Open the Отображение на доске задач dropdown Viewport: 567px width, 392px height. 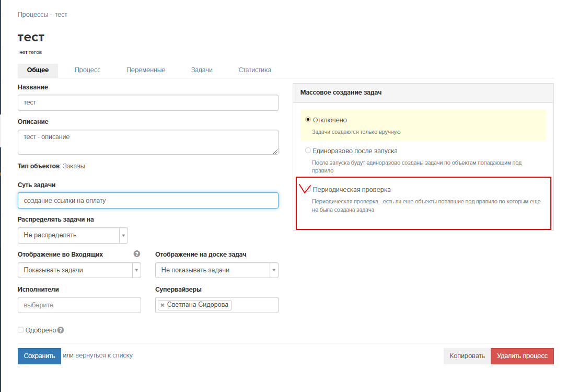(216, 270)
